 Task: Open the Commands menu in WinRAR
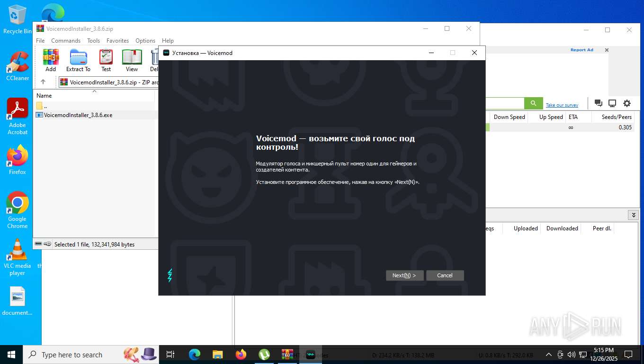coord(66,41)
